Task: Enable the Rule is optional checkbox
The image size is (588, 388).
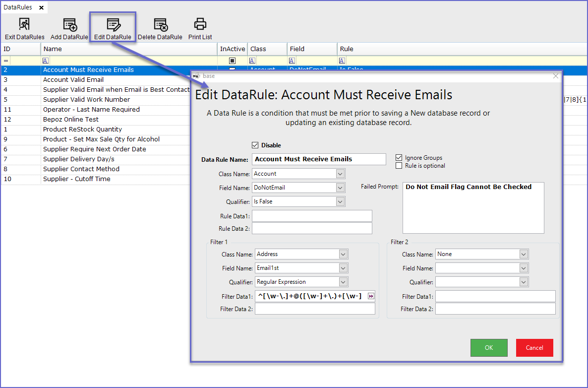Action: (399, 166)
